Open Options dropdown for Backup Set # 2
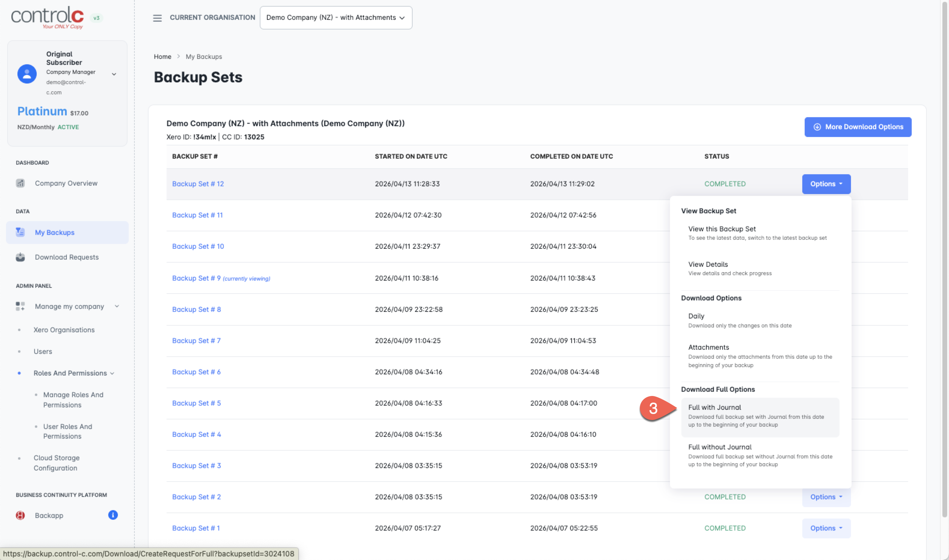This screenshot has height=560, width=949. [x=826, y=497]
